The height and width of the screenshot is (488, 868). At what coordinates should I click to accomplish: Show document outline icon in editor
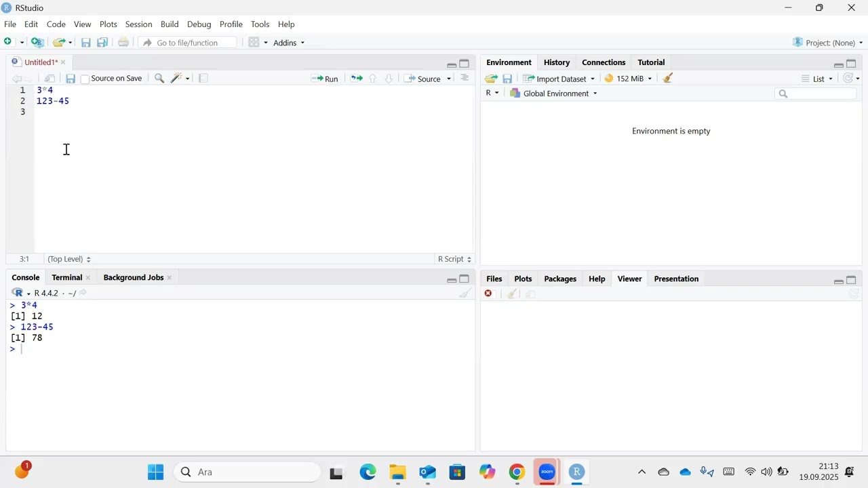click(x=465, y=78)
